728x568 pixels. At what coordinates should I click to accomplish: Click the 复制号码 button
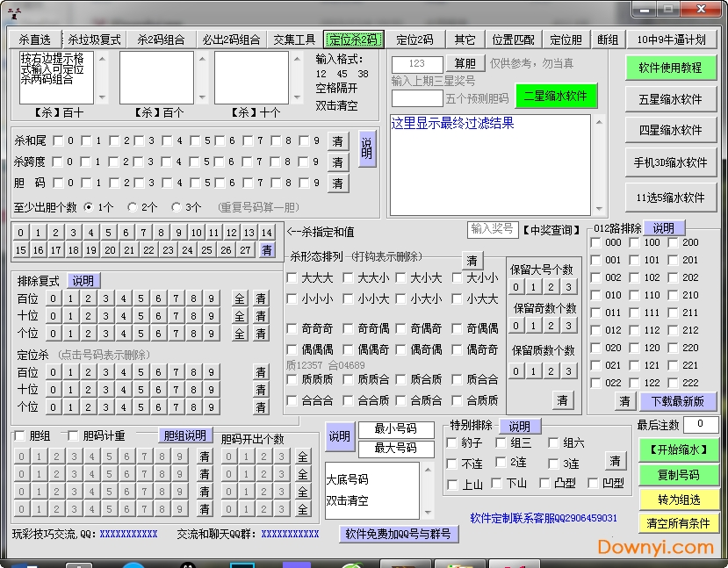point(678,475)
